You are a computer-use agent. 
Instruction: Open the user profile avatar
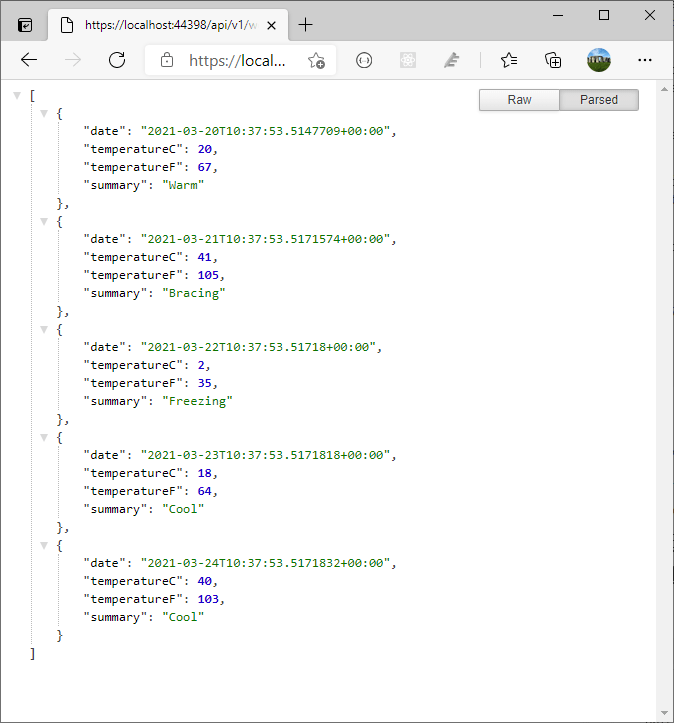coord(599,60)
